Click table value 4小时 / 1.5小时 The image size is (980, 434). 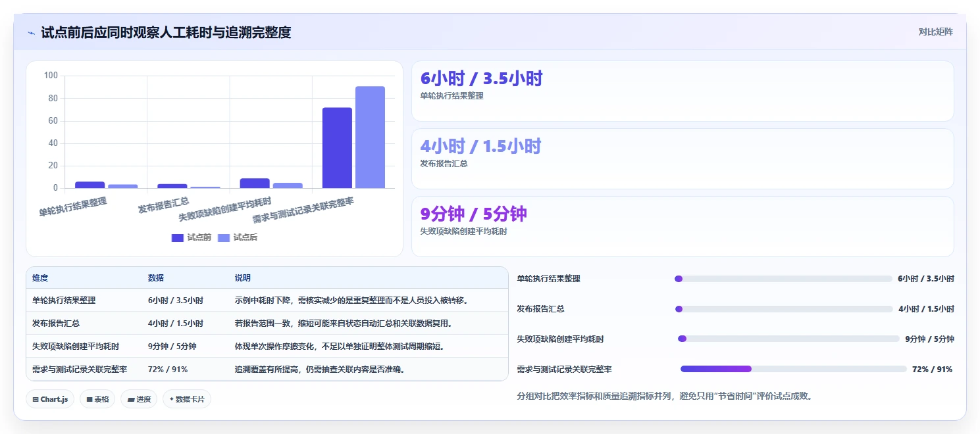[x=176, y=324]
